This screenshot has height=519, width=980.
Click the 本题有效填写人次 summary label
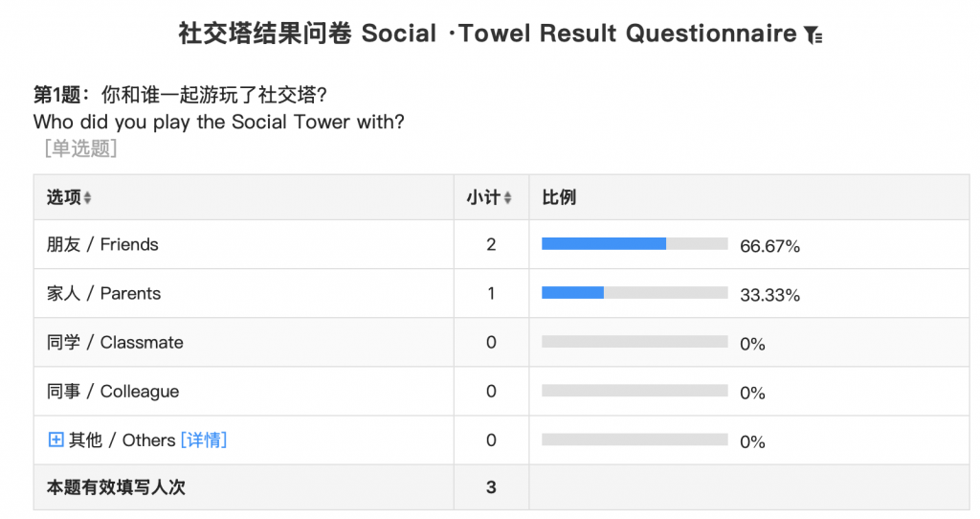pyautogui.click(x=116, y=487)
